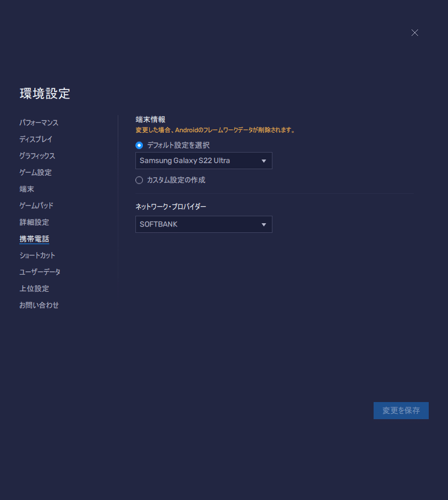Go to the ユーザーデータ tab
This screenshot has width=448, height=500.
(40, 272)
